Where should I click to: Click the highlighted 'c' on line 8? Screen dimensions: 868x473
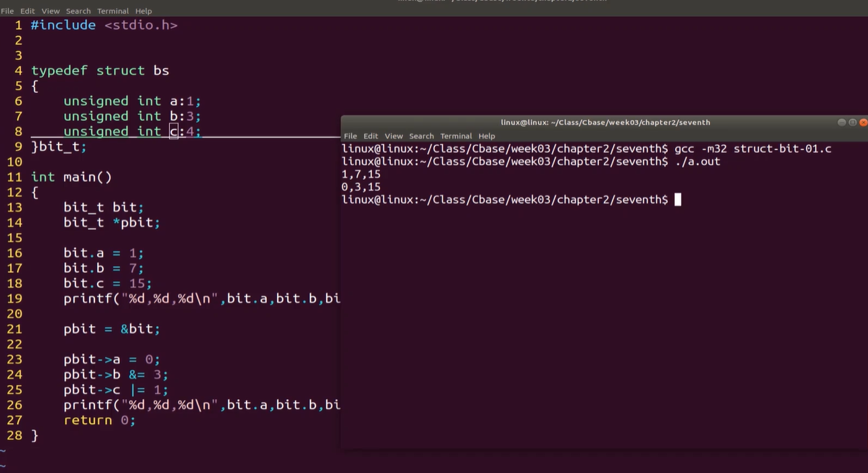173,131
